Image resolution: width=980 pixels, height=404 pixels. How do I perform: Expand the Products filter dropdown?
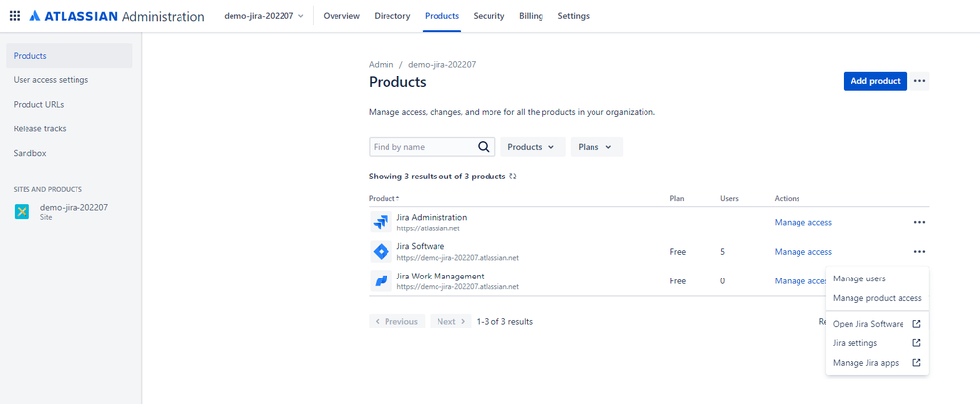coord(533,147)
